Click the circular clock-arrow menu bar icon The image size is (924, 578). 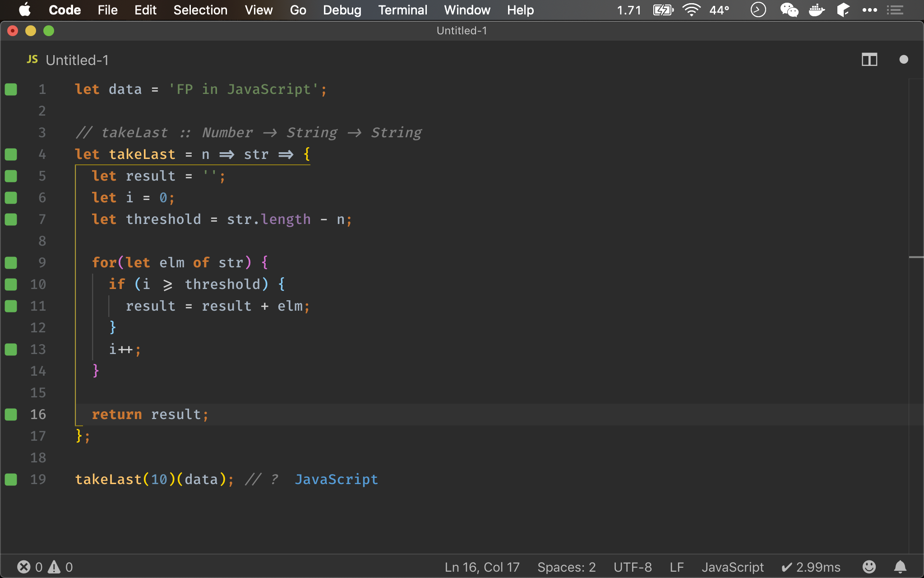pos(758,10)
